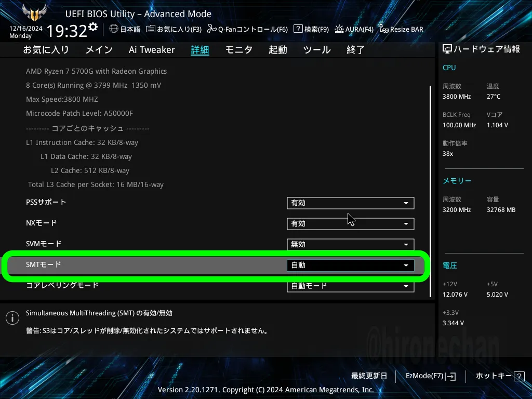Viewport: 532px width, 399px height.
Task: Open the SMTモード dropdown
Action: coord(351,265)
